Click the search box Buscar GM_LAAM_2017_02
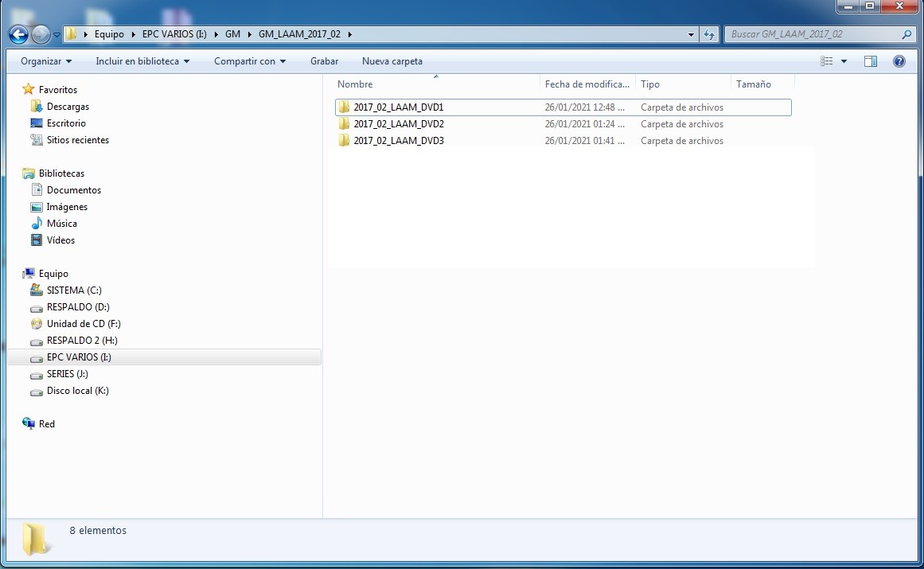This screenshot has height=569, width=924. tap(812, 34)
